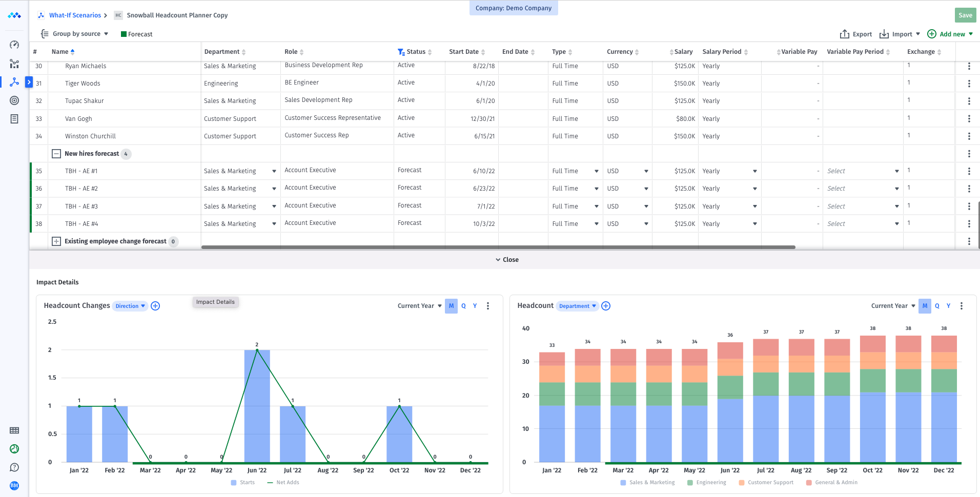This screenshot has height=497, width=980.
Task: Open the goals target icon in sidebar
Action: 14,100
